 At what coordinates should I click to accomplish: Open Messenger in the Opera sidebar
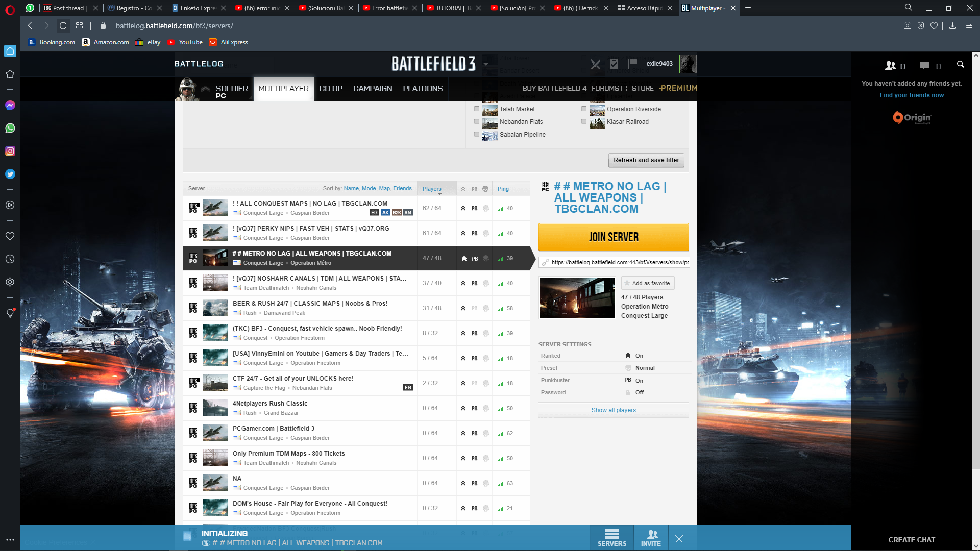10,105
